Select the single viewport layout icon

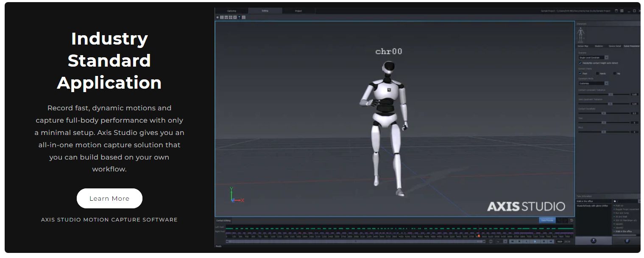[x=217, y=17]
